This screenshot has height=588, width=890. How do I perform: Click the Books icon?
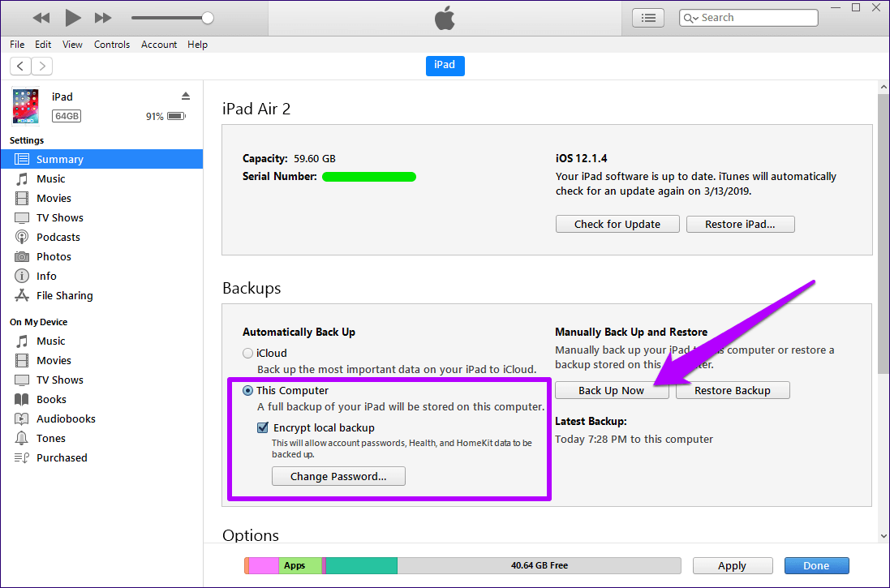point(22,400)
